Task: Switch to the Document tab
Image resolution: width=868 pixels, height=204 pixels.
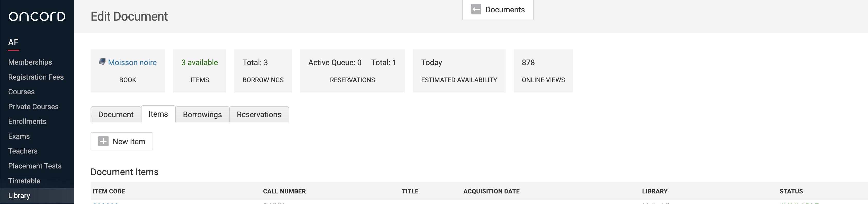Action: (x=116, y=115)
